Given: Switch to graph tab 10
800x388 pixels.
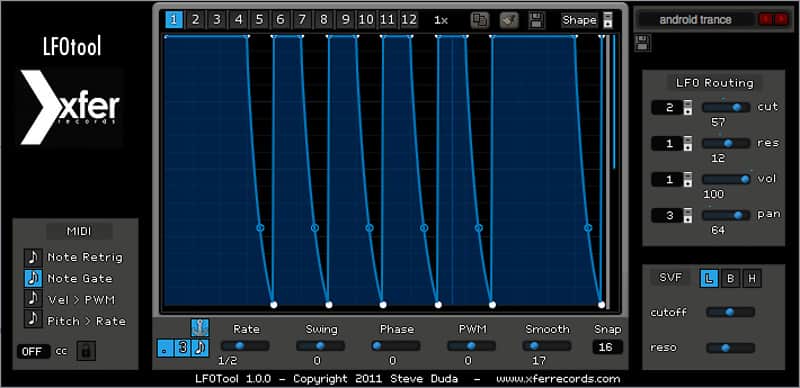Looking at the screenshot, I should click(x=366, y=20).
